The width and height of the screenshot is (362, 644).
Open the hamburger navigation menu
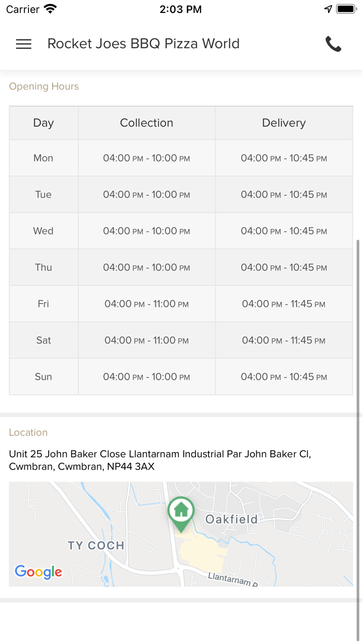point(24,44)
